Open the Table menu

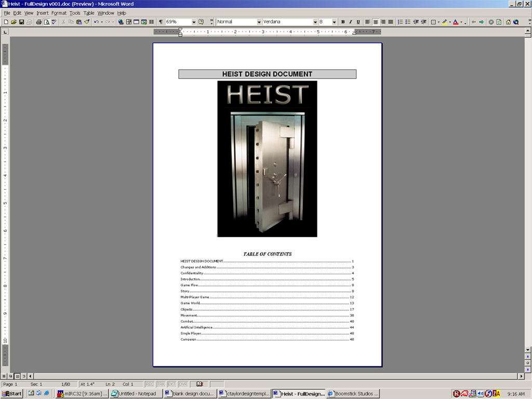[x=89, y=13]
